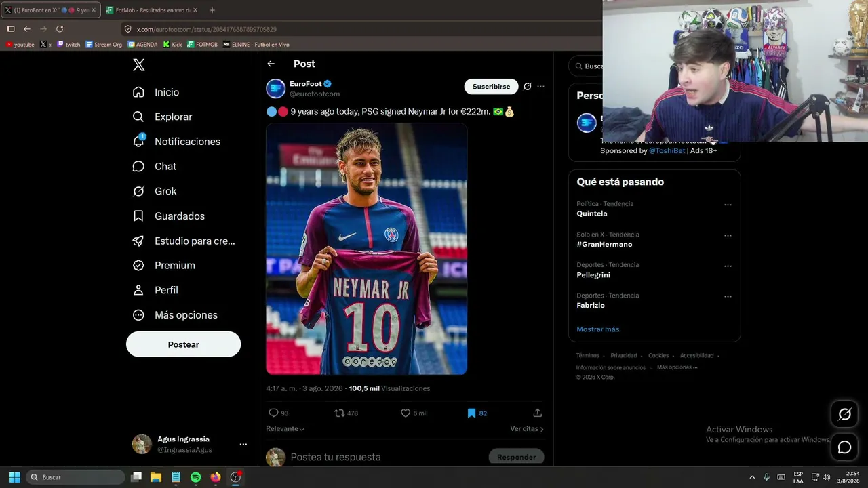This screenshot has width=868, height=488.
Task: Open the Neymar Jr post image
Action: 366,249
